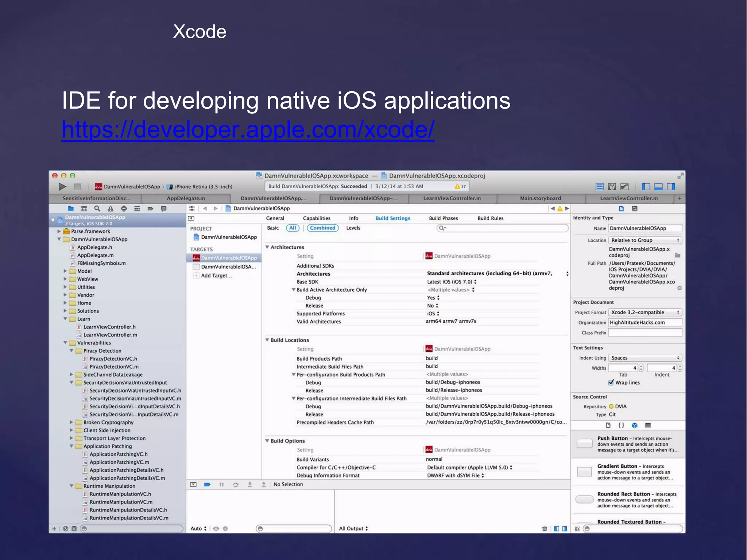Clear the console with trash icon

tap(544, 529)
